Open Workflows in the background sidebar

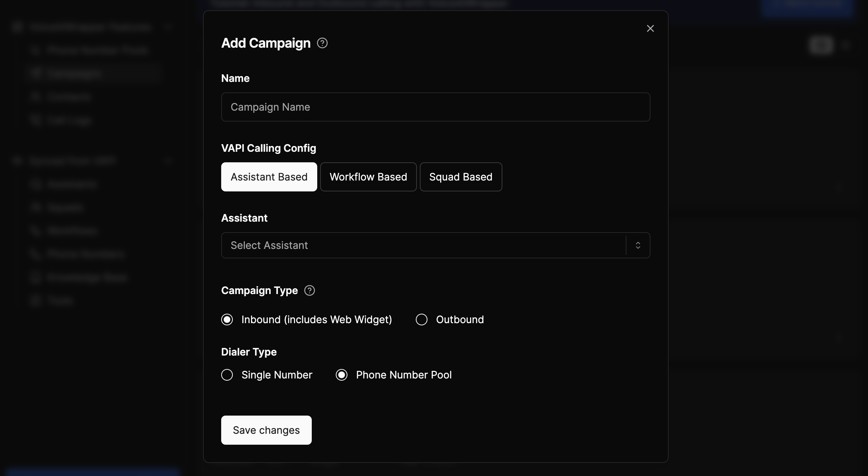click(72, 231)
